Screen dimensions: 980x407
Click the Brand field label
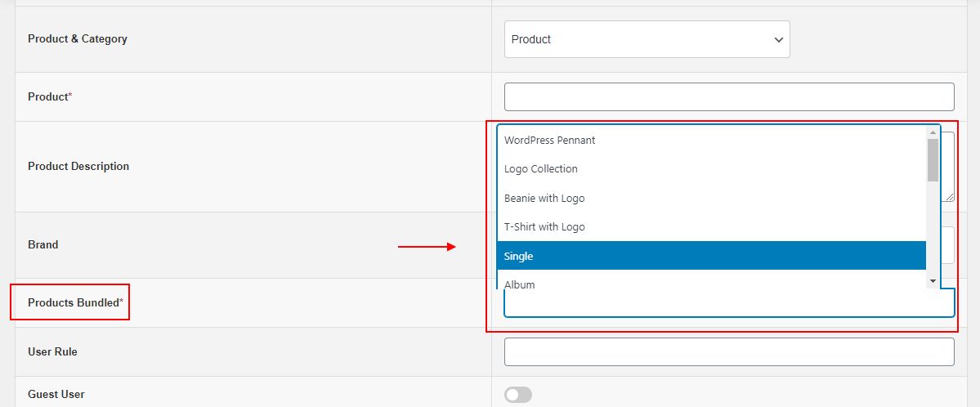[x=43, y=244]
